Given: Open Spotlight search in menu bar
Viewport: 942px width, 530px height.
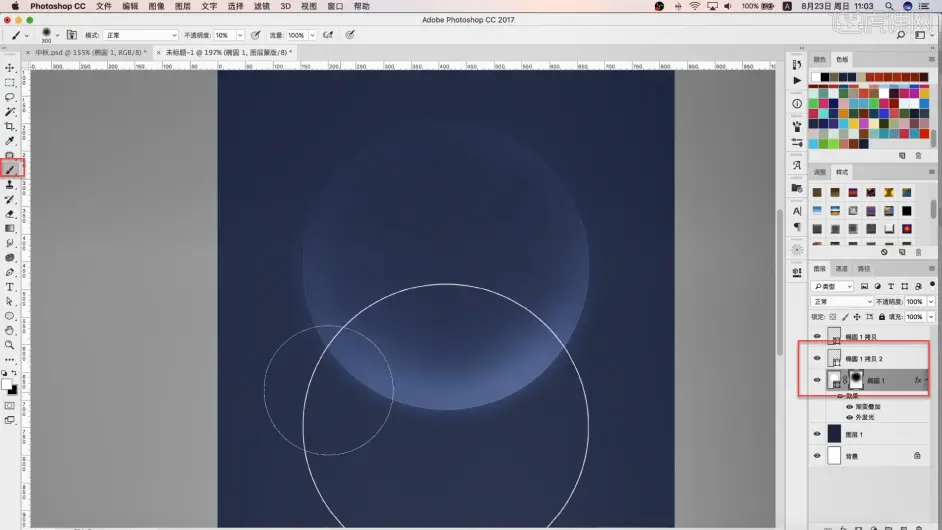Looking at the screenshot, I should coord(889,6).
